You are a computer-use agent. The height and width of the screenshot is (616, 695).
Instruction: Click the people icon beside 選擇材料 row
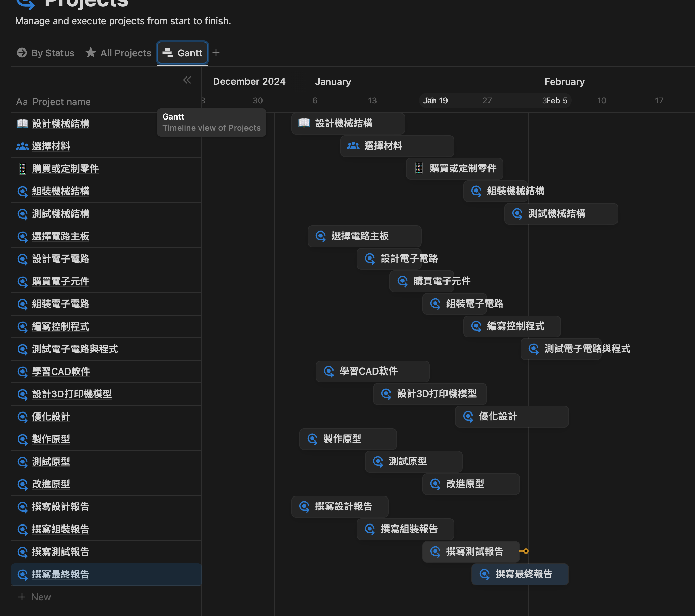pyautogui.click(x=23, y=146)
